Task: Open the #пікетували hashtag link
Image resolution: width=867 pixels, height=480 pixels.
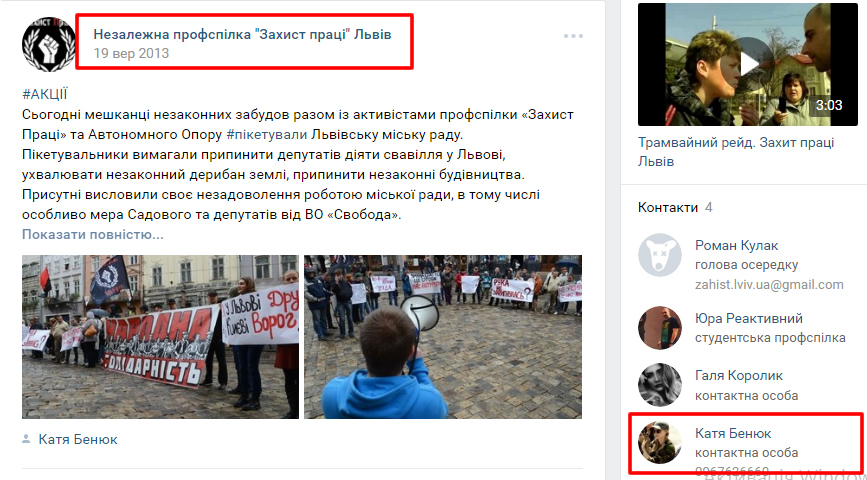Action: pyautogui.click(x=267, y=133)
